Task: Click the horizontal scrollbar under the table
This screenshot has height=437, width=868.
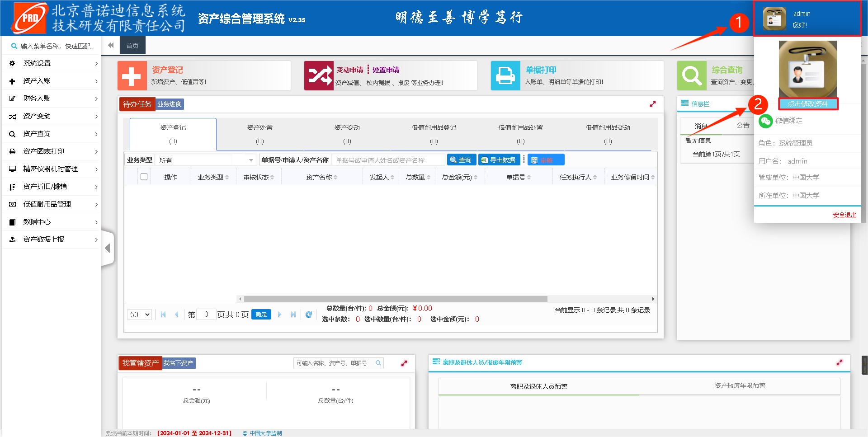Action: 396,299
